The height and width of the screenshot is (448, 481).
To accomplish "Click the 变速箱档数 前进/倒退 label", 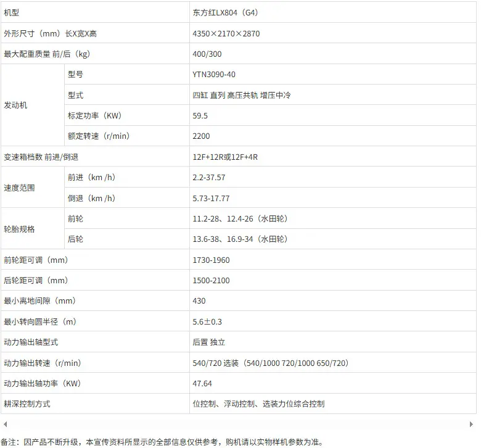I will (x=41, y=157).
